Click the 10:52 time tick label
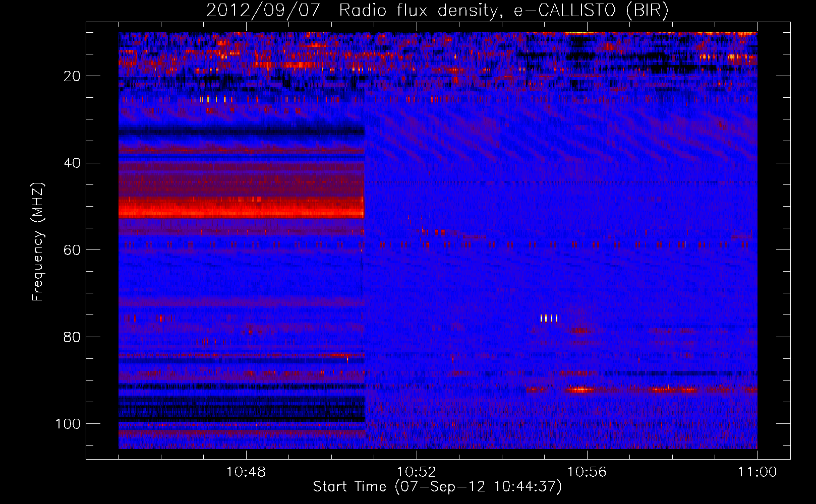Screen dimensions: 816x504 click(x=417, y=472)
